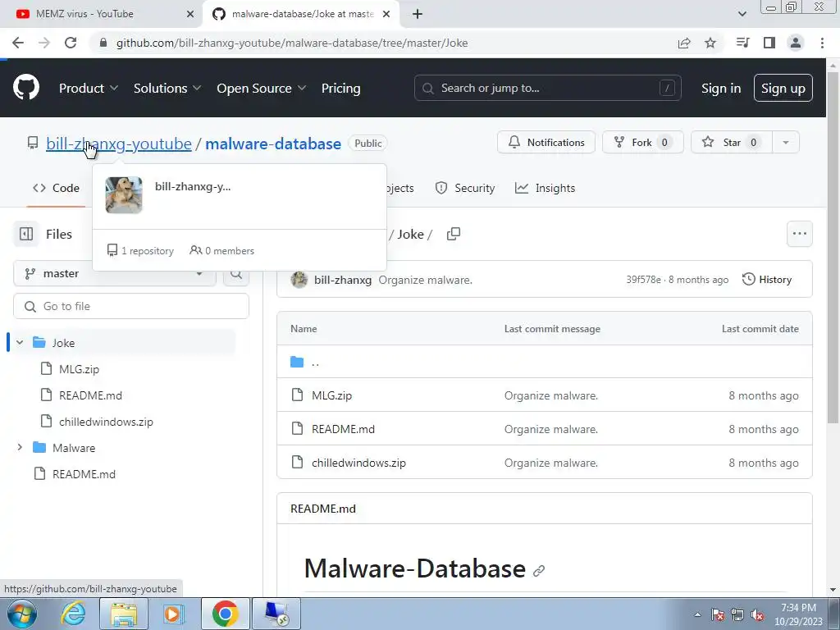Click Pricing in GitHub header

340,88
